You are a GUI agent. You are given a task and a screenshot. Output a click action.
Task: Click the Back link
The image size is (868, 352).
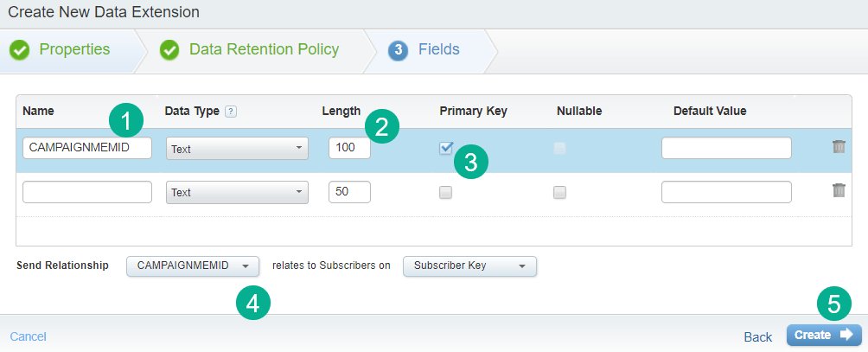[757, 336]
